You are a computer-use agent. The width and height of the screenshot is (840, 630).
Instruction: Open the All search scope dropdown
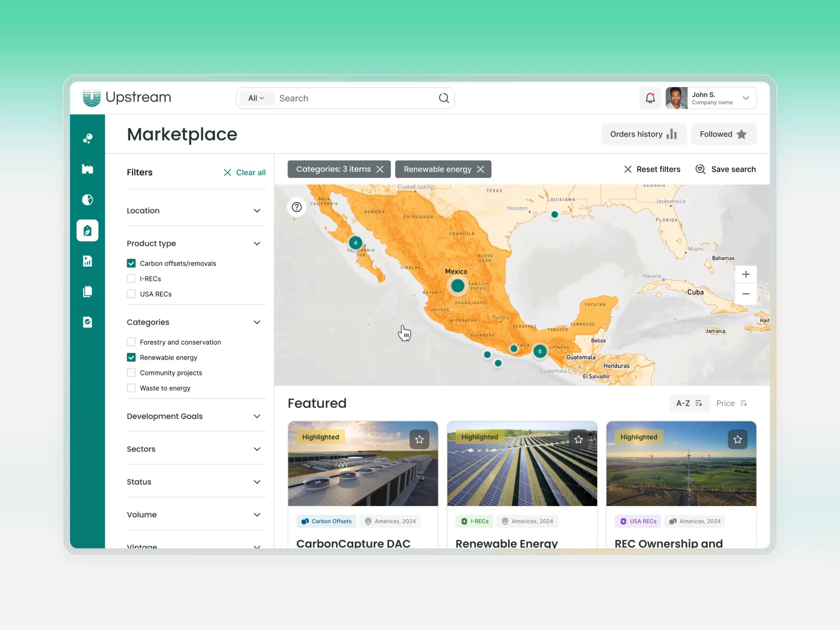256,98
